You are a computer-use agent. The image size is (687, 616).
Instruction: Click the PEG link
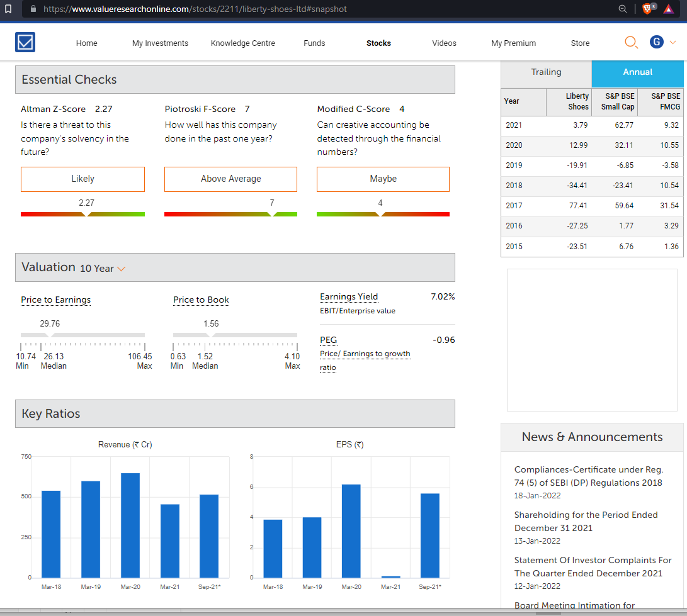pyautogui.click(x=328, y=340)
